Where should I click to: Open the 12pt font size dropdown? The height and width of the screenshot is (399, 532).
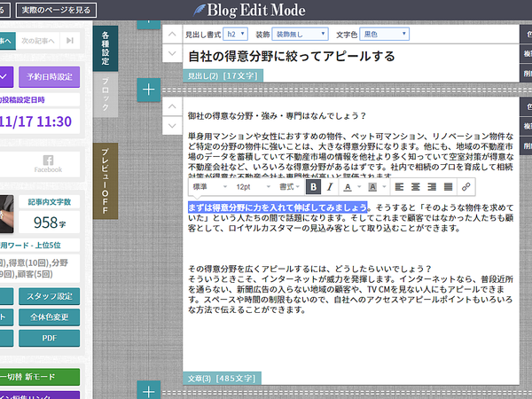[253, 187]
